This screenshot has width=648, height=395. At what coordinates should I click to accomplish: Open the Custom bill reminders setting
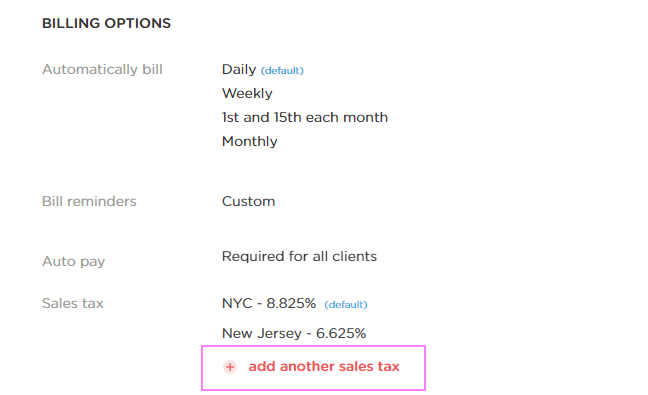248,201
